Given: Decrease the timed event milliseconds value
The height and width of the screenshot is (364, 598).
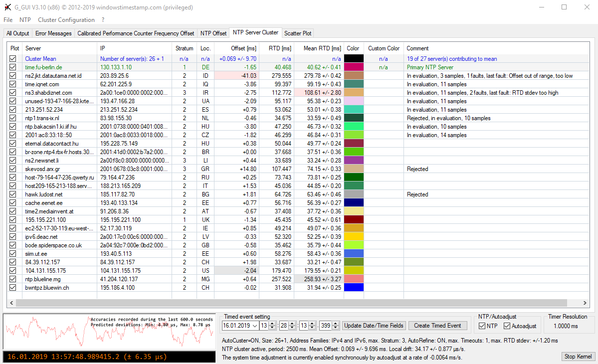Looking at the screenshot, I should 336,328.
